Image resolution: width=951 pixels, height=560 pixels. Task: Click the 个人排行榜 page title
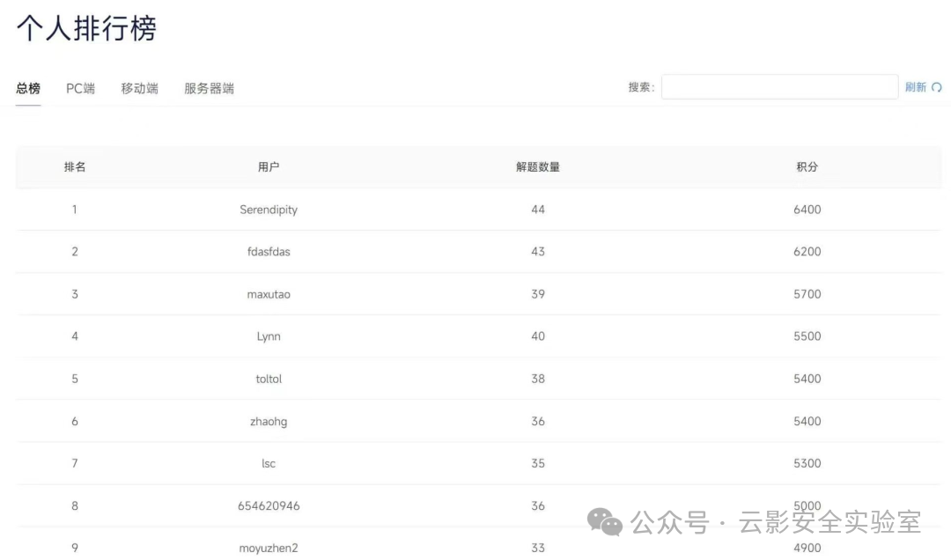click(86, 28)
